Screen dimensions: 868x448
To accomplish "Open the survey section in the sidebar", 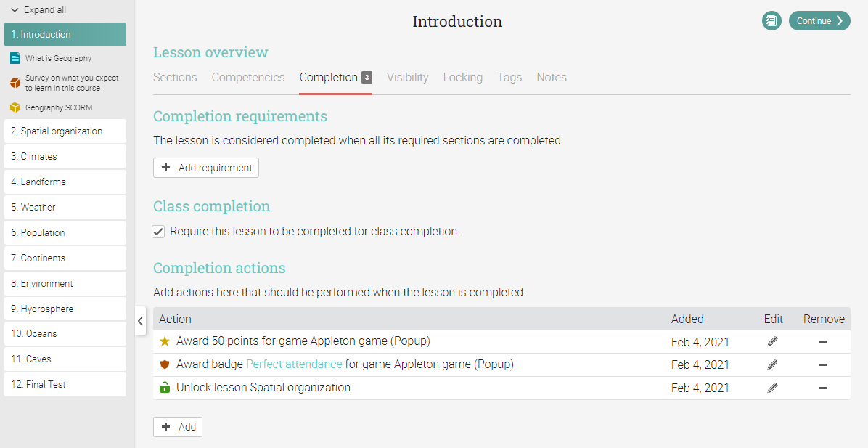I will (x=71, y=83).
